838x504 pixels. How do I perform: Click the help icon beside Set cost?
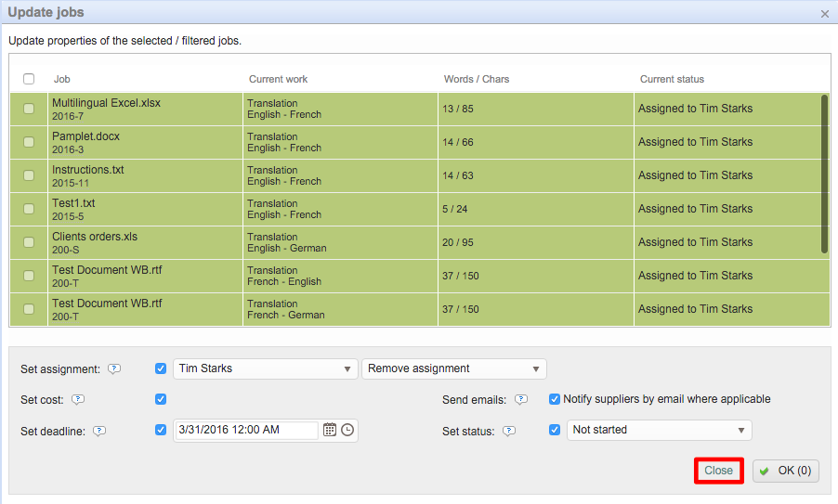coord(78,400)
